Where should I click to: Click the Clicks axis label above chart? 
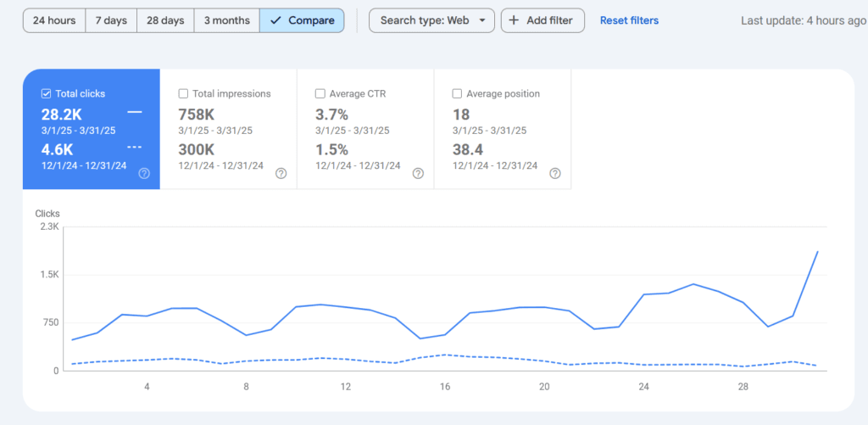pos(47,213)
